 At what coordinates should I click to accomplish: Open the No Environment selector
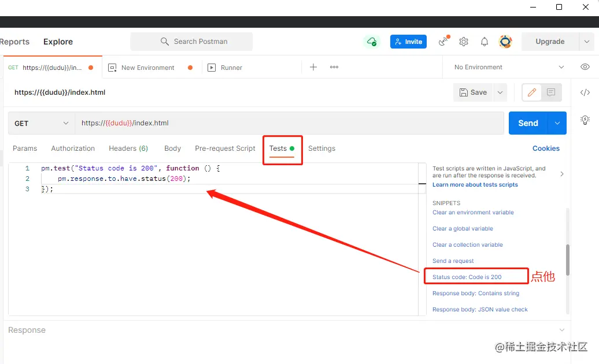(509, 67)
